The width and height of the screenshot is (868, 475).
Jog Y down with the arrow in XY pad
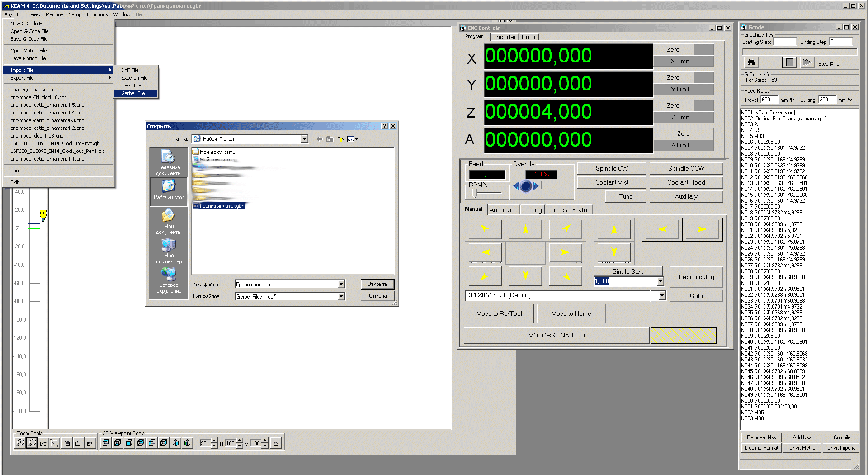pos(525,276)
